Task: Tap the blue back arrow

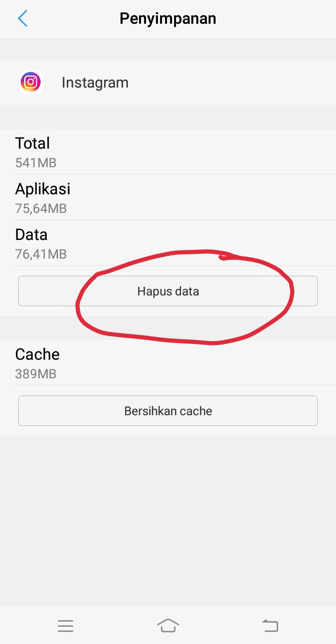Action: click(22, 19)
